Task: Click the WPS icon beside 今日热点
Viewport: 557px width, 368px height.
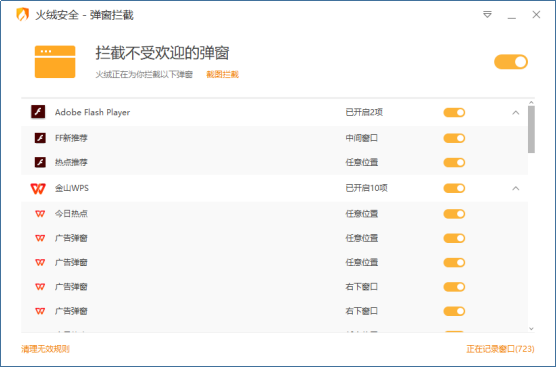Action: coord(40,214)
